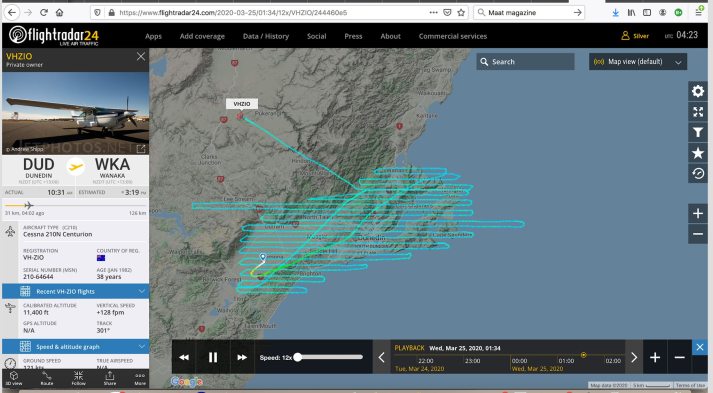Open the Press menu item
713x393 pixels.
353,36
